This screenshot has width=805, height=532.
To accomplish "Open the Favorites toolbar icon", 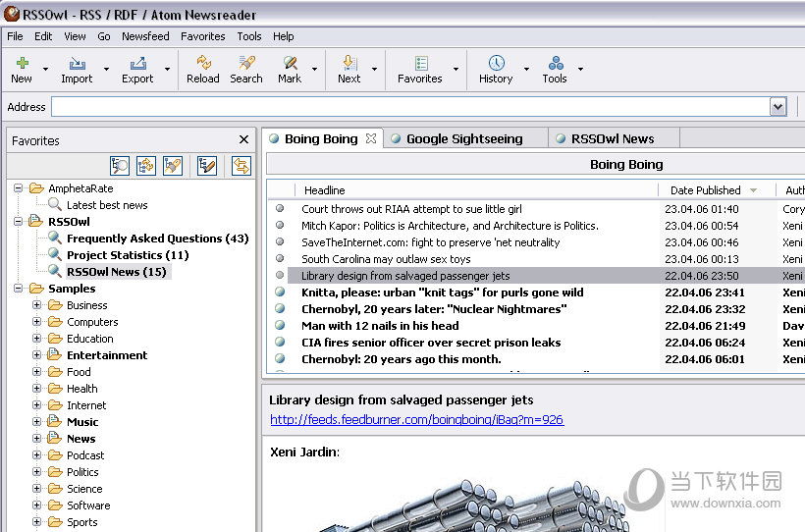I will click(421, 63).
